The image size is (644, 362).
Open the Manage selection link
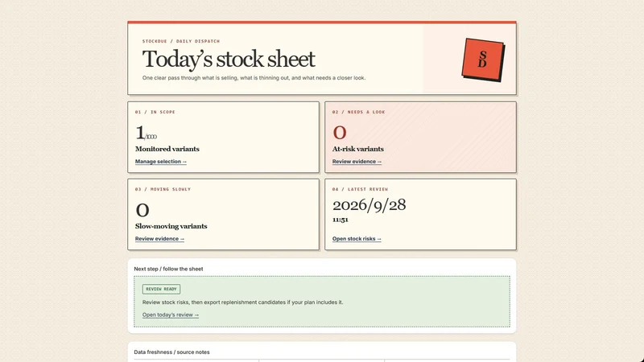tap(160, 162)
